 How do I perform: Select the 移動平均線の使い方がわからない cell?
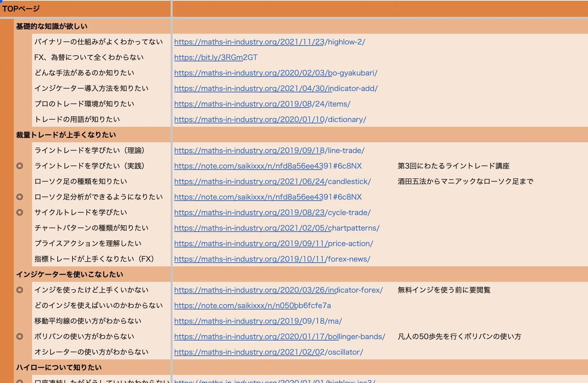coord(88,321)
